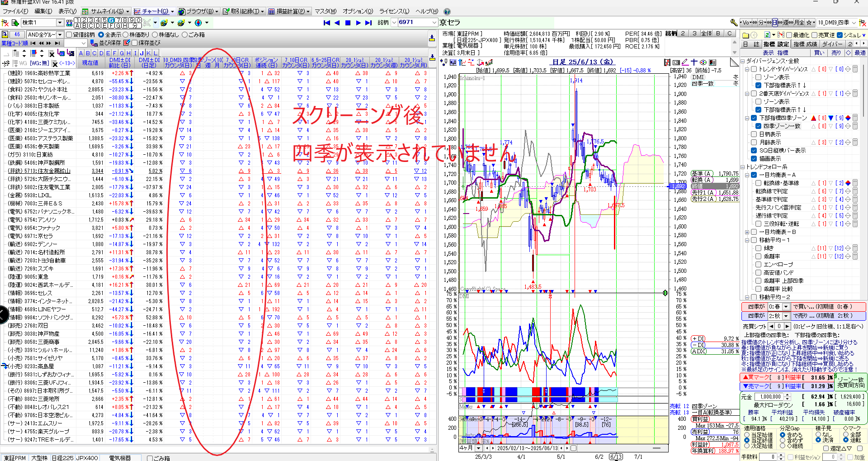
Task: Enable the 最適化 checkbox
Action: [x=789, y=35]
